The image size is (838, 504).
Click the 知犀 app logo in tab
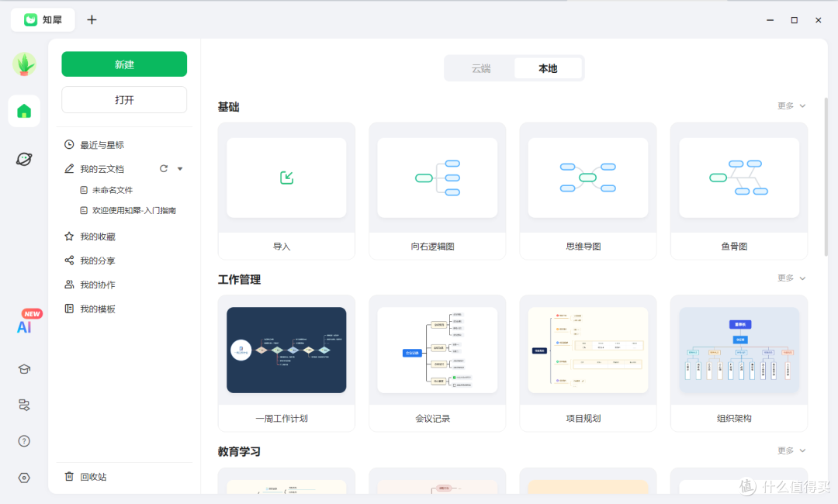[x=30, y=19]
